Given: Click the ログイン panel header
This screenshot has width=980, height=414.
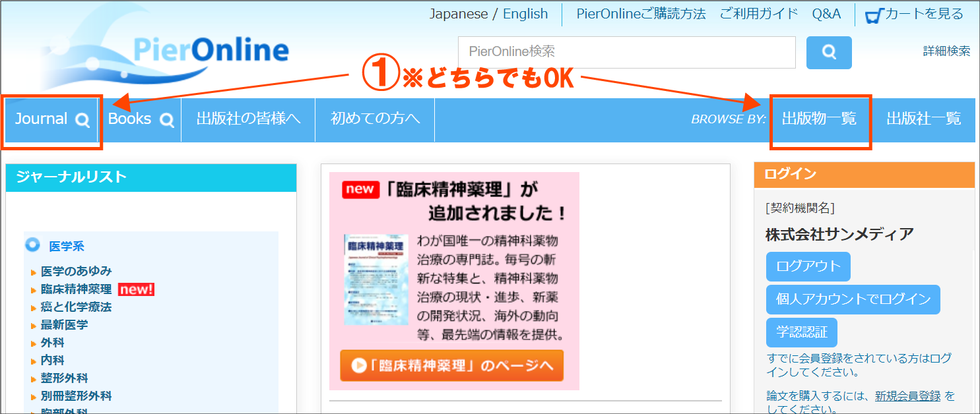Looking at the screenshot, I should pyautogui.click(x=865, y=175).
